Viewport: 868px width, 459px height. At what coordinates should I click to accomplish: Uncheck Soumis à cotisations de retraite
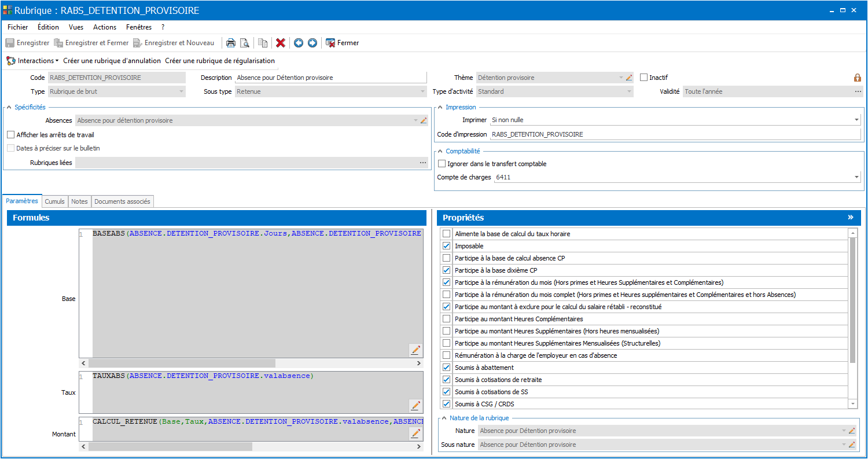click(446, 380)
